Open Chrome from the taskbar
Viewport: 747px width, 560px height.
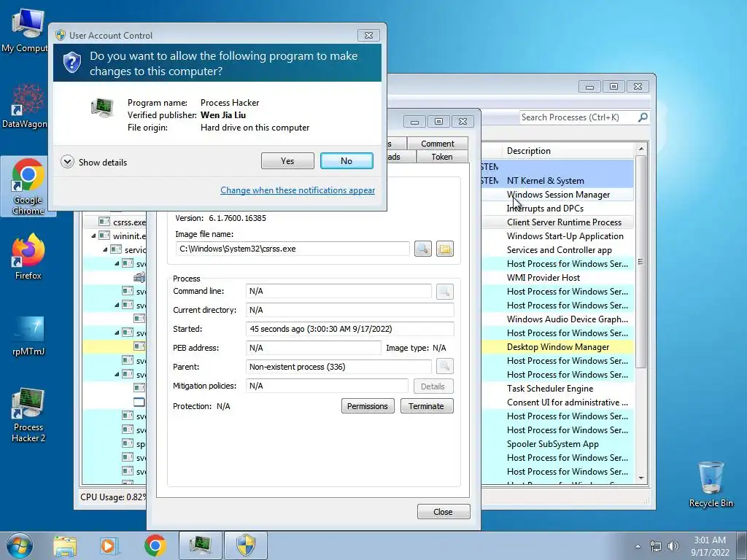click(155, 545)
